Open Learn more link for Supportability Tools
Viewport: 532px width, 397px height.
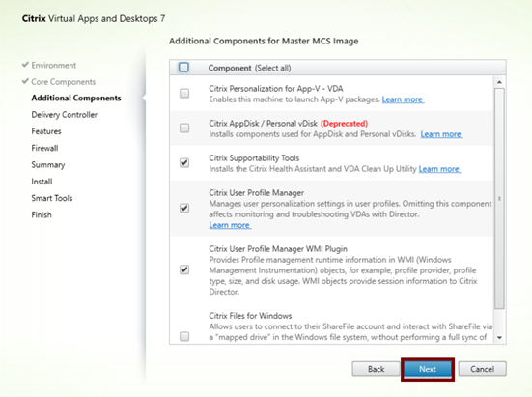pos(439,169)
